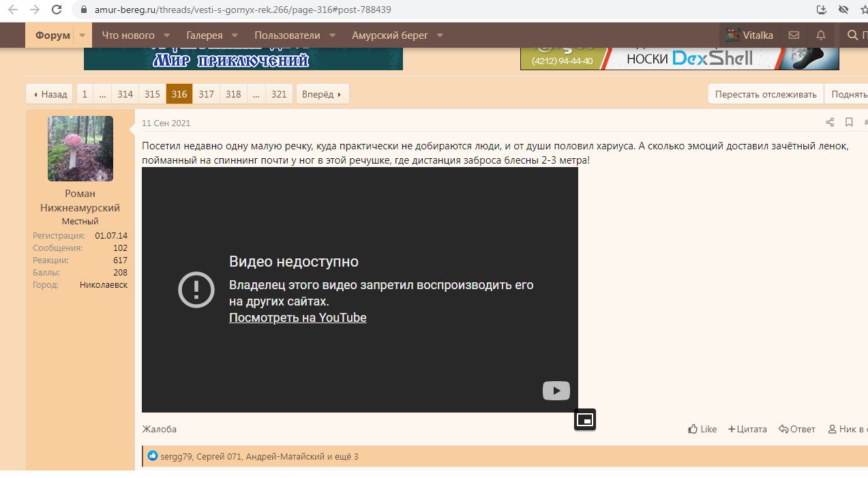Expand the Галерея menu arrow
This screenshot has width=868, height=478.
pos(235,35)
